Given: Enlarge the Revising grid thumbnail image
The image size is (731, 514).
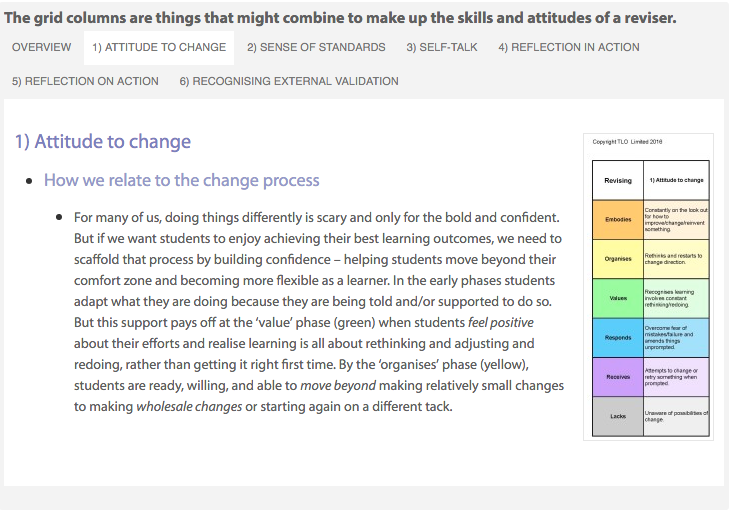Looking at the screenshot, I should click(648, 287).
